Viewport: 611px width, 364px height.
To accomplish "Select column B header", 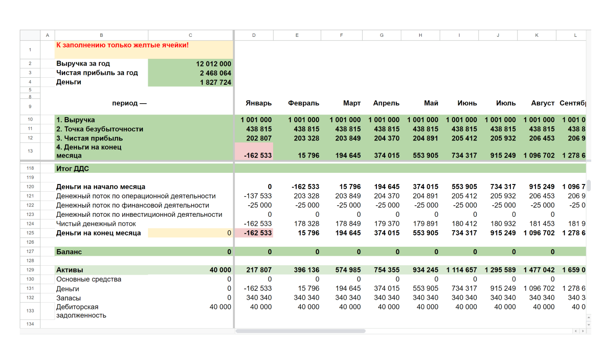I will pyautogui.click(x=101, y=35).
